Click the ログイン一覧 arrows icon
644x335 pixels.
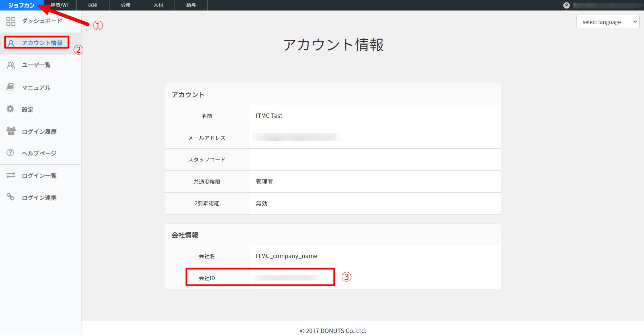click(x=11, y=175)
